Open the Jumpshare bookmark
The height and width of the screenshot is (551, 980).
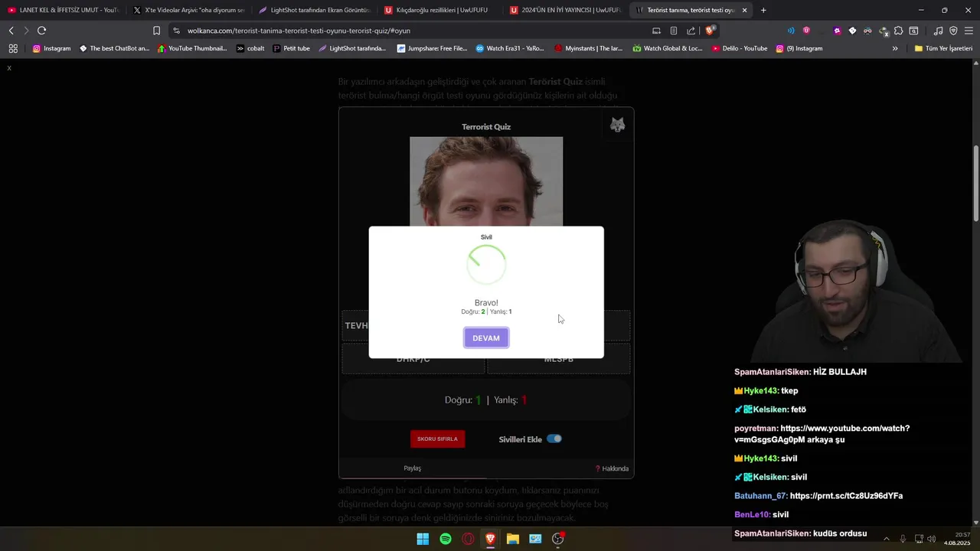click(x=432, y=48)
